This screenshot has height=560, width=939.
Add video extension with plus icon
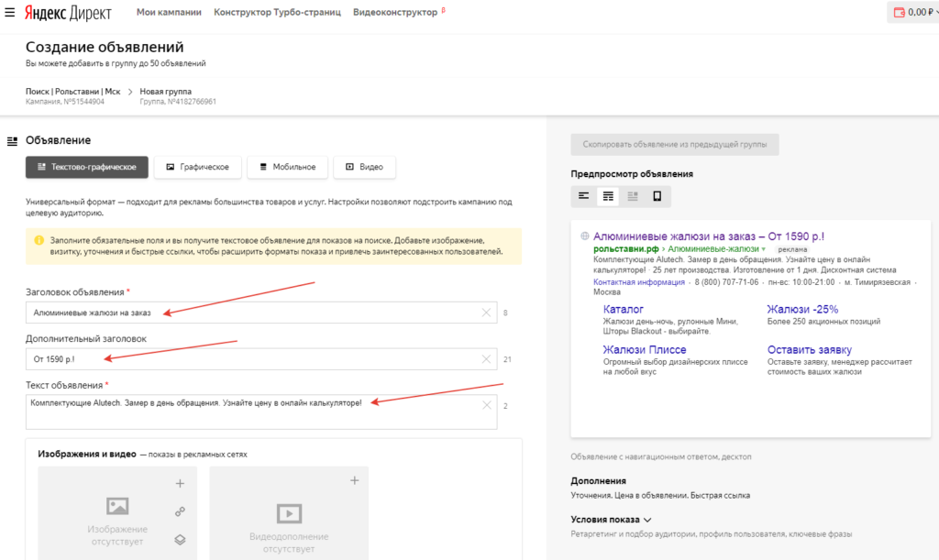coord(355,480)
